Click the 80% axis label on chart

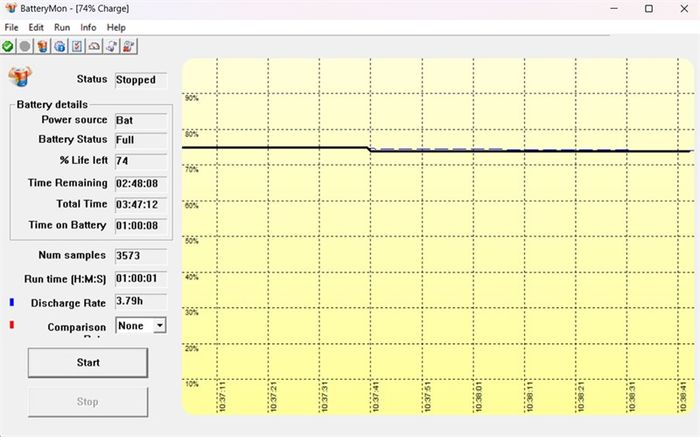192,134
